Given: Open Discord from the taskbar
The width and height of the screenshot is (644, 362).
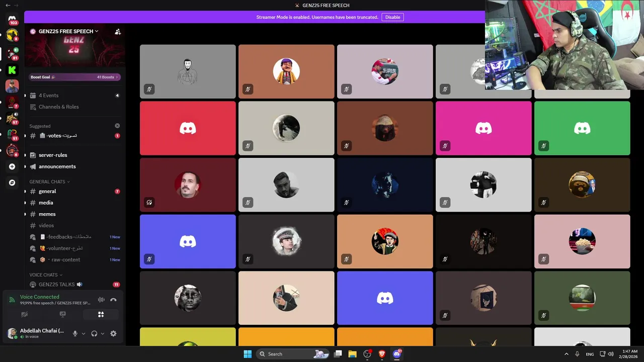Looking at the screenshot, I should tap(396, 354).
